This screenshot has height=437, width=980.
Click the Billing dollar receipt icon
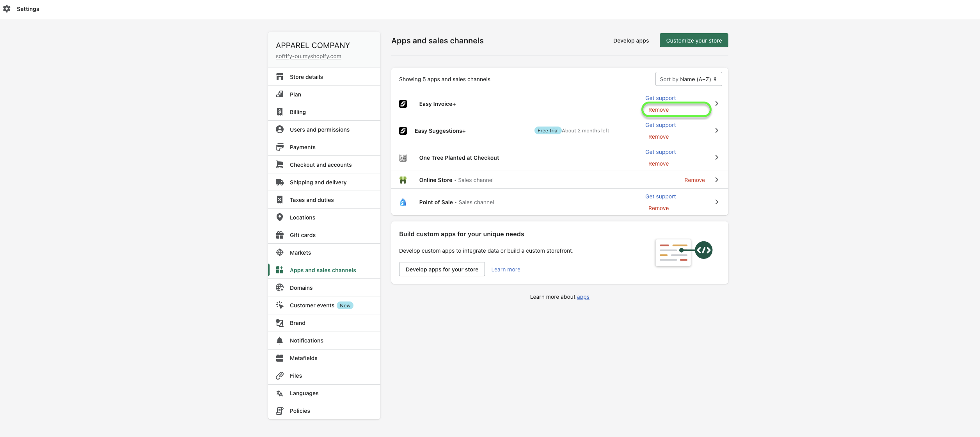click(x=280, y=112)
